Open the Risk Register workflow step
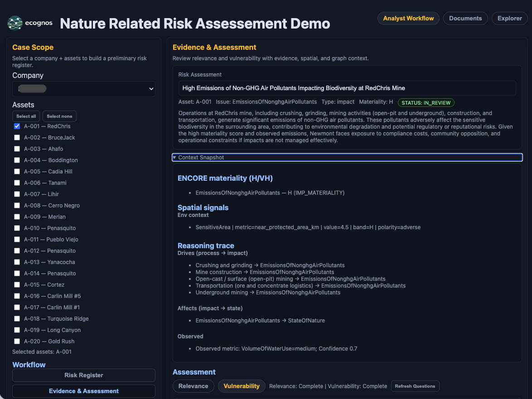The width and height of the screenshot is (532, 399). point(84,375)
